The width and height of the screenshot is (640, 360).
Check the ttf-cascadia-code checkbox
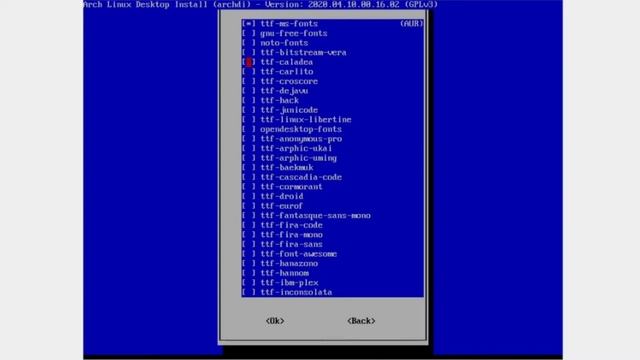coord(249,177)
